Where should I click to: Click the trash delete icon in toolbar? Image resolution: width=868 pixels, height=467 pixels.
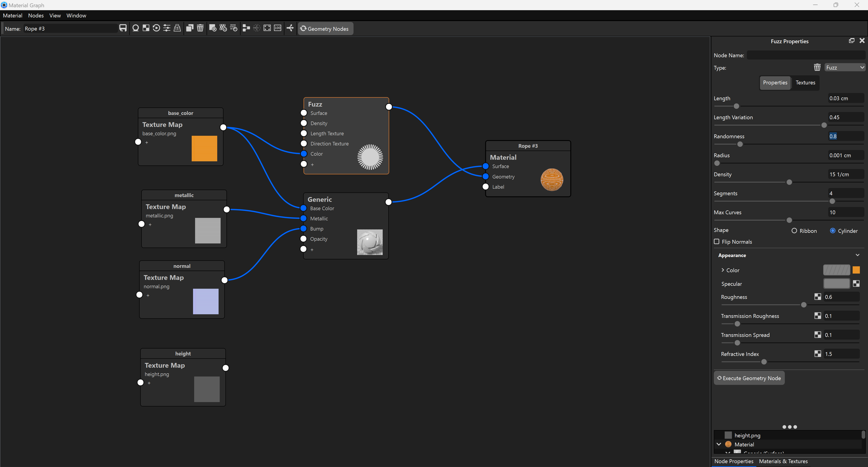(200, 28)
